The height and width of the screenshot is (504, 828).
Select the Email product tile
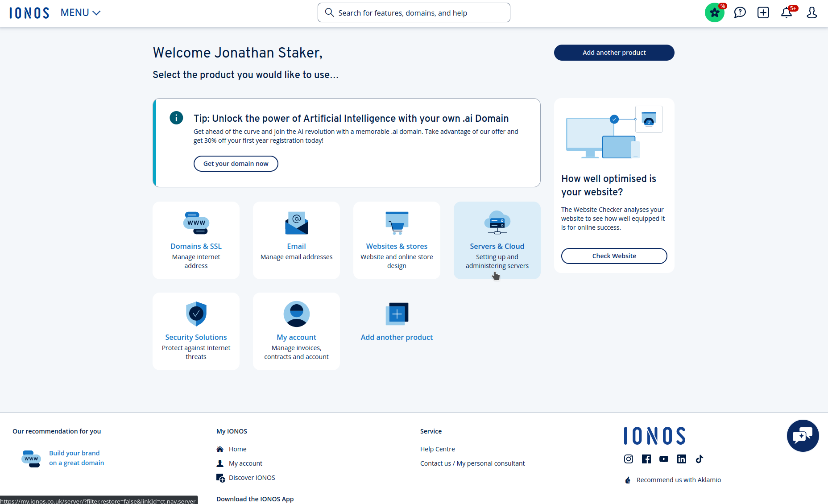[296, 240]
